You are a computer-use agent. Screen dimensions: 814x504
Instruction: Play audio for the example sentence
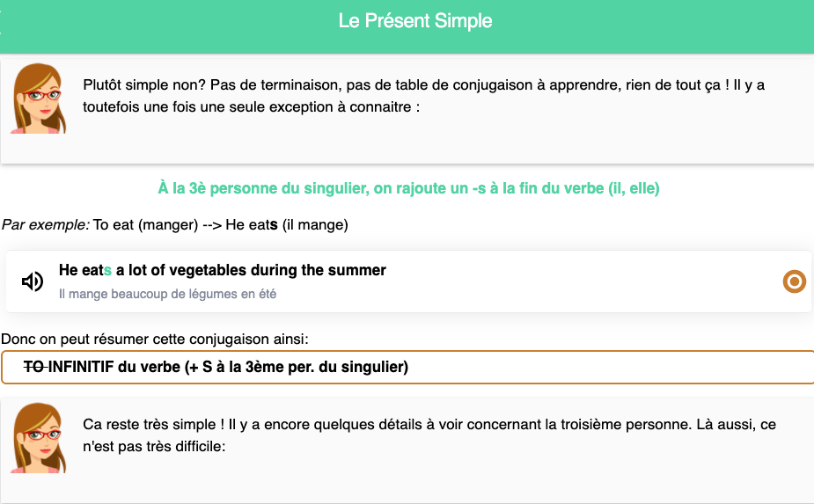point(33,281)
